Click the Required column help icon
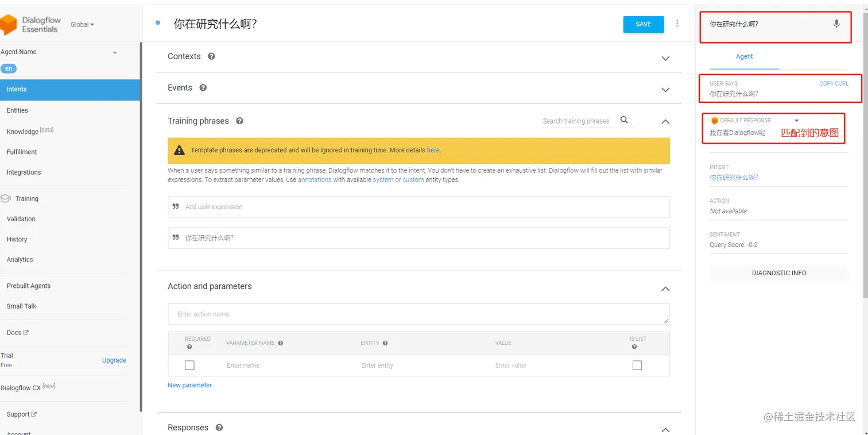 click(x=189, y=347)
